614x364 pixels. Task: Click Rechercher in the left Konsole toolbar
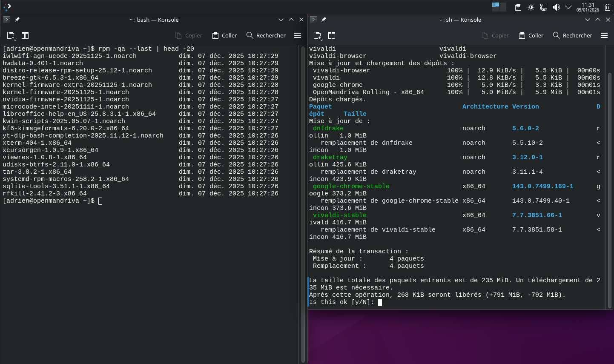(266, 35)
